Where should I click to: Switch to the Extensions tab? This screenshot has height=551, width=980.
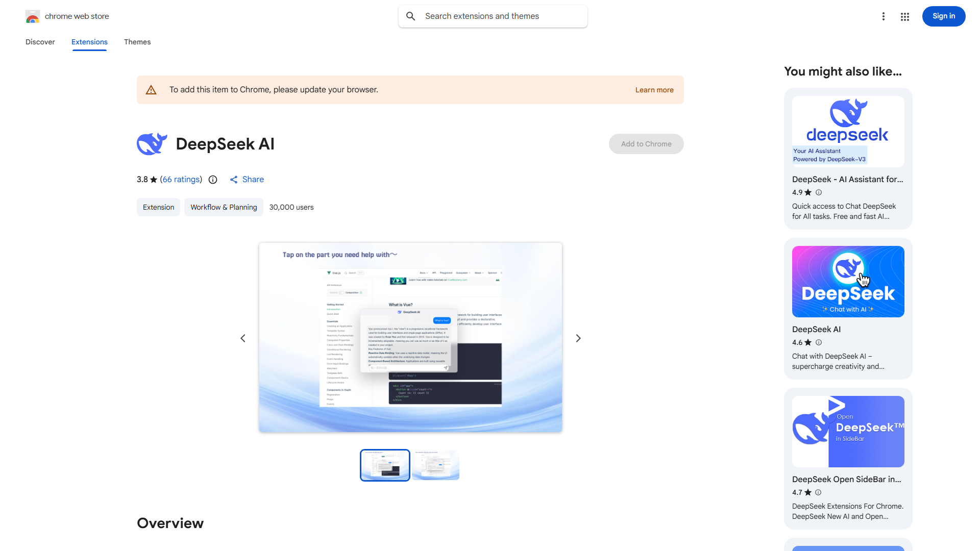(x=89, y=42)
